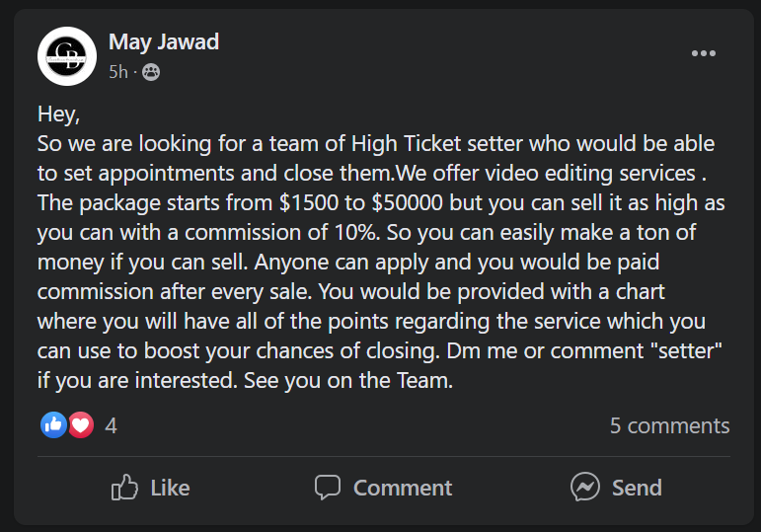
Task: Click the author name May Jawad
Action: click(x=164, y=41)
